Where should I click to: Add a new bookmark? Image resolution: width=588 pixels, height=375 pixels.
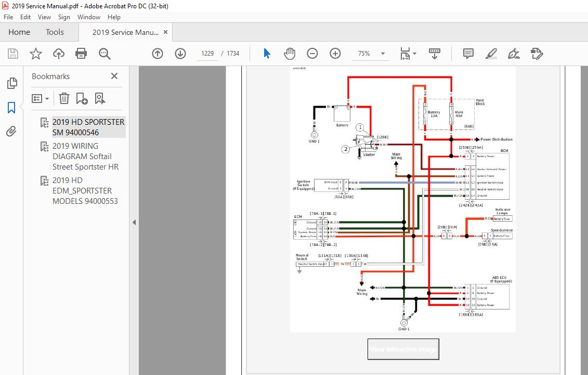tap(82, 99)
